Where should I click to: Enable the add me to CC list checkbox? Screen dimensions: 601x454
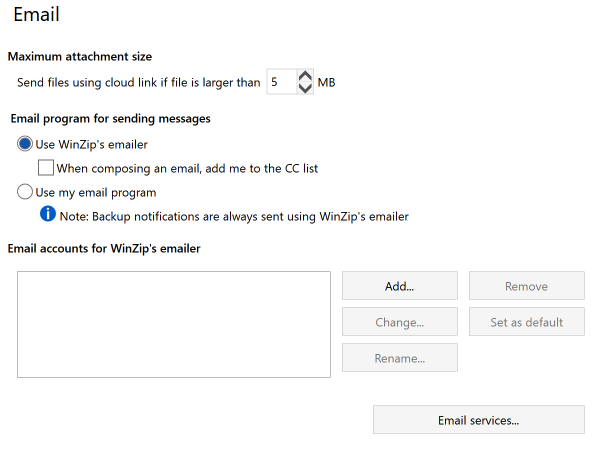[46, 168]
